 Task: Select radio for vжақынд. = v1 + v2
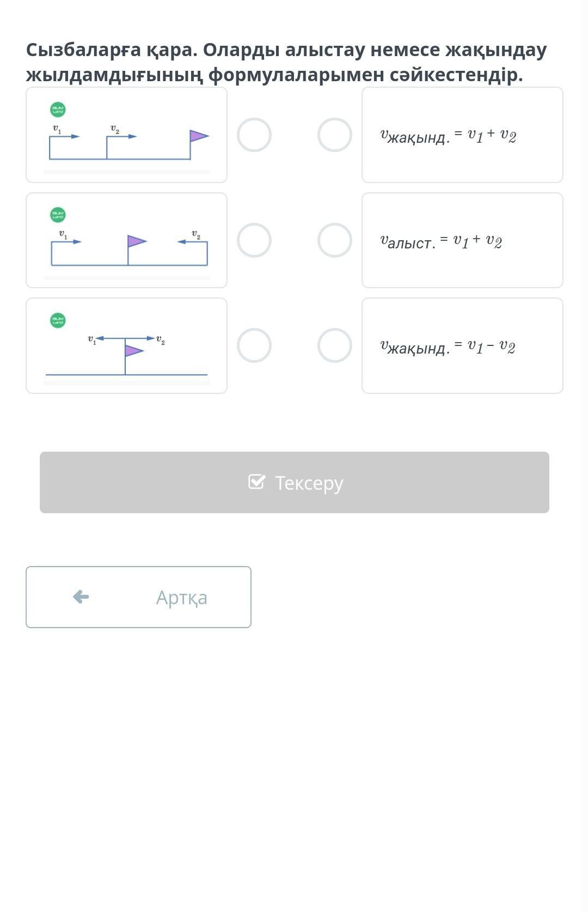[334, 135]
